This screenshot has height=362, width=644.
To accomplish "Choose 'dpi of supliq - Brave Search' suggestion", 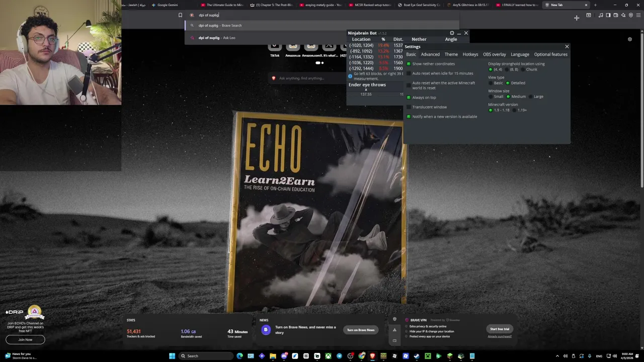I will click(322, 25).
